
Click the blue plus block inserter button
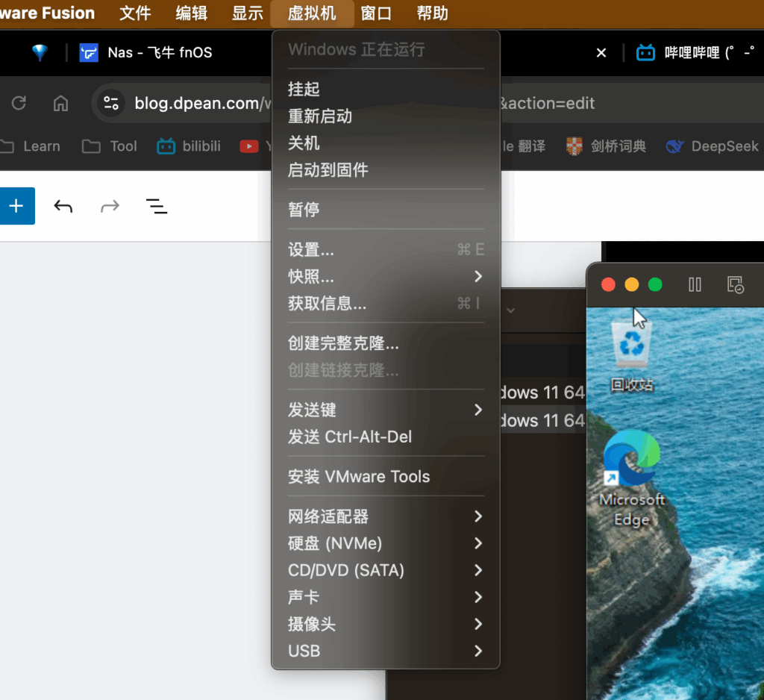[16, 207]
